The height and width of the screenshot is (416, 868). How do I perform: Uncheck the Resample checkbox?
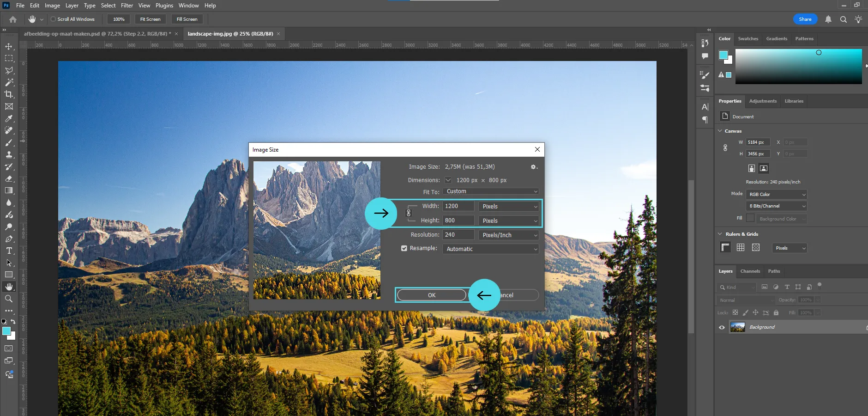(x=404, y=248)
